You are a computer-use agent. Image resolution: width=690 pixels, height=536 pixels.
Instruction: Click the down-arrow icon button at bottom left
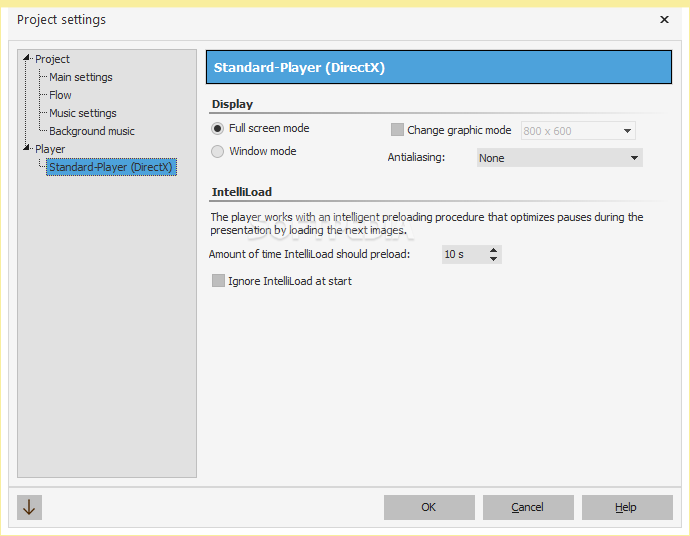(x=29, y=507)
